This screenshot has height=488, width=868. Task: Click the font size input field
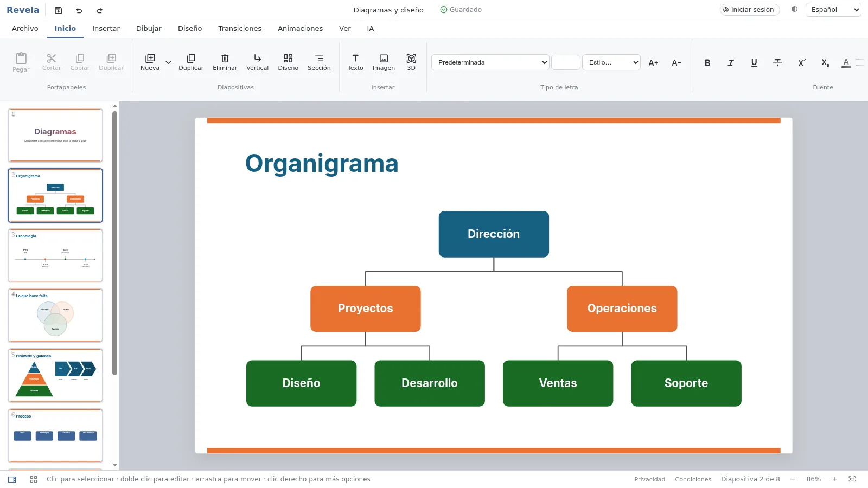566,62
